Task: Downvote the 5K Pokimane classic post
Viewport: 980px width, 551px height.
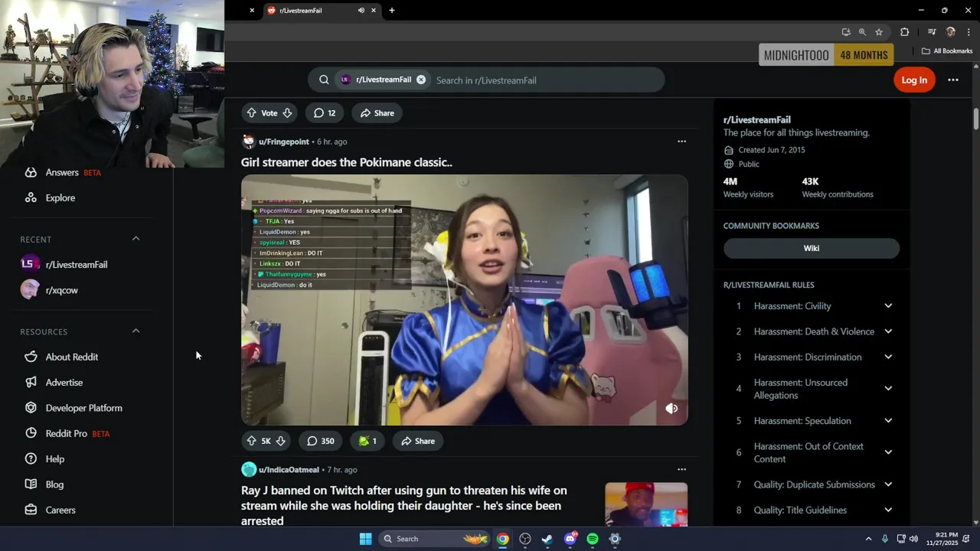Action: pyautogui.click(x=280, y=441)
